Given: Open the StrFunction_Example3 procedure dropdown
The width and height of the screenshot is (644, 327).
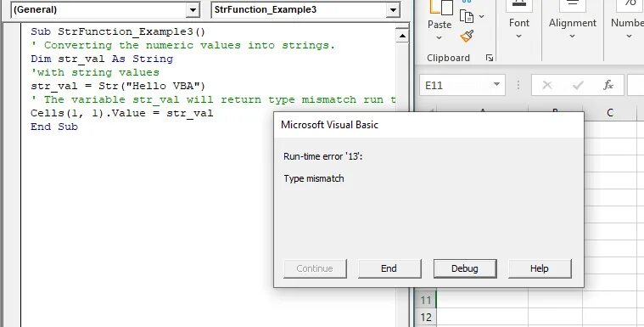Looking at the screenshot, I should [x=393, y=10].
